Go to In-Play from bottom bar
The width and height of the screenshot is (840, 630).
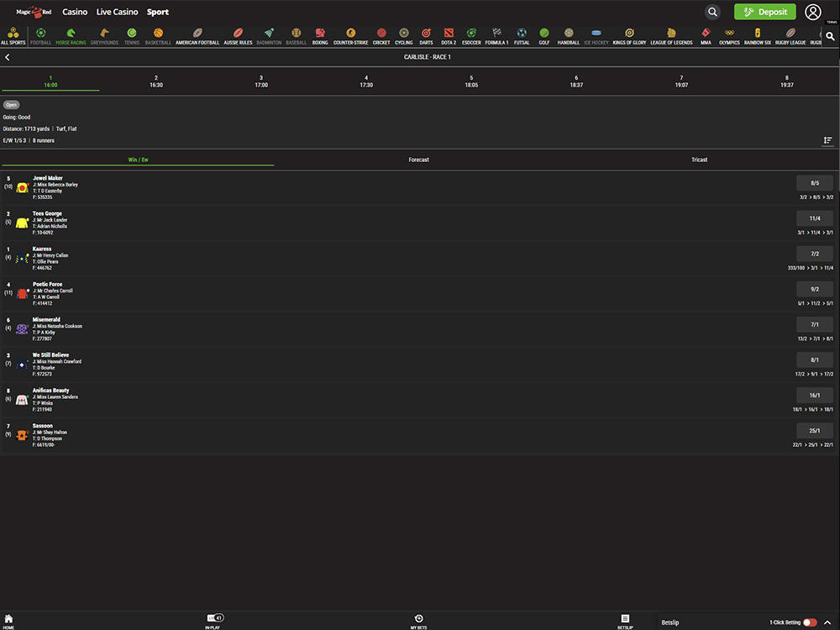[x=213, y=621]
